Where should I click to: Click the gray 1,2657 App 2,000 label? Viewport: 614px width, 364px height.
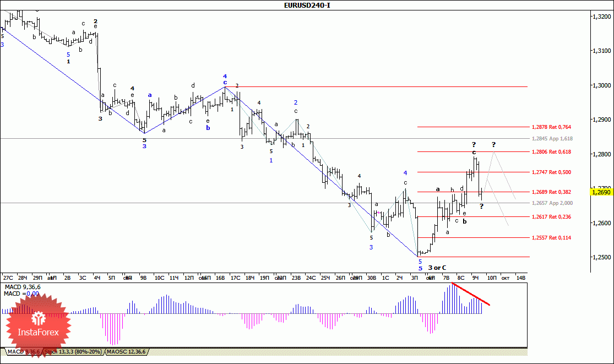pos(552,203)
